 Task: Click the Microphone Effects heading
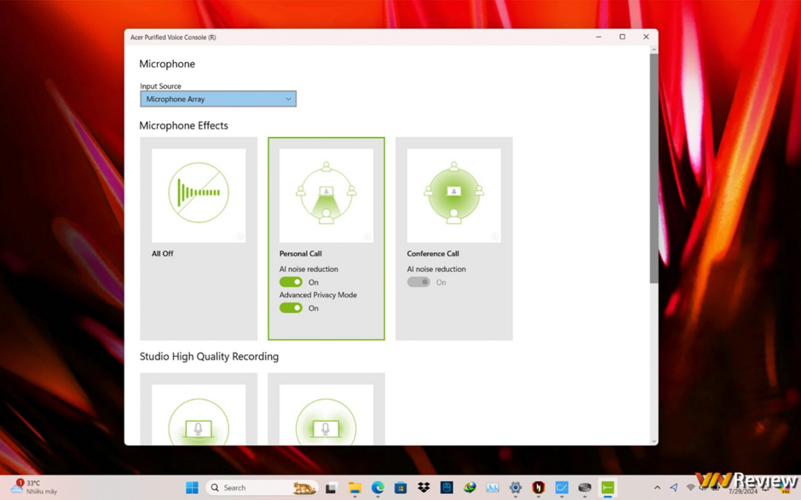coord(183,126)
